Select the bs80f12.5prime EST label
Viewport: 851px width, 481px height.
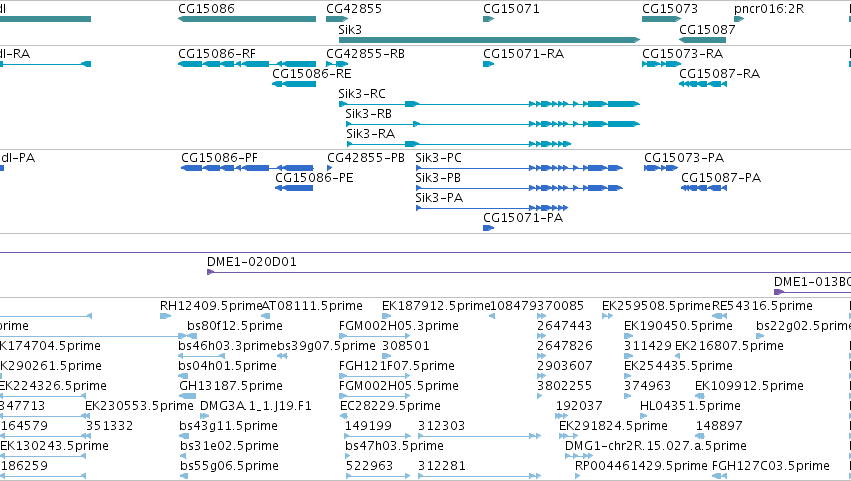click(234, 326)
